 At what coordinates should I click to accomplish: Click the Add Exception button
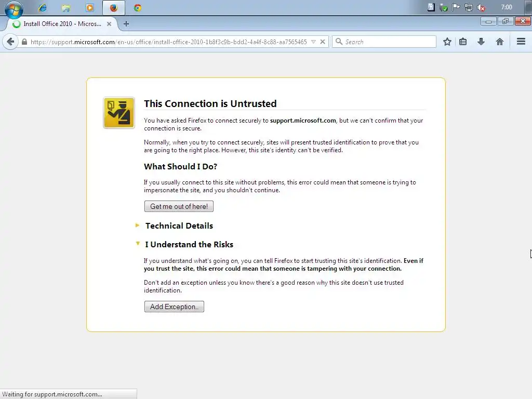pyautogui.click(x=174, y=307)
